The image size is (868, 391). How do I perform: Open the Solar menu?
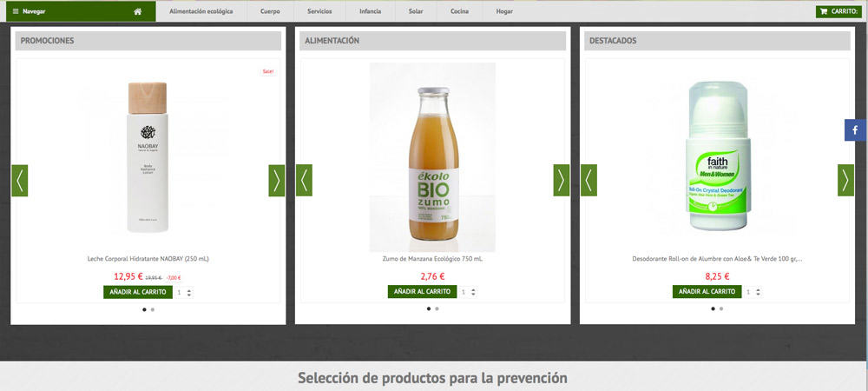tap(416, 11)
